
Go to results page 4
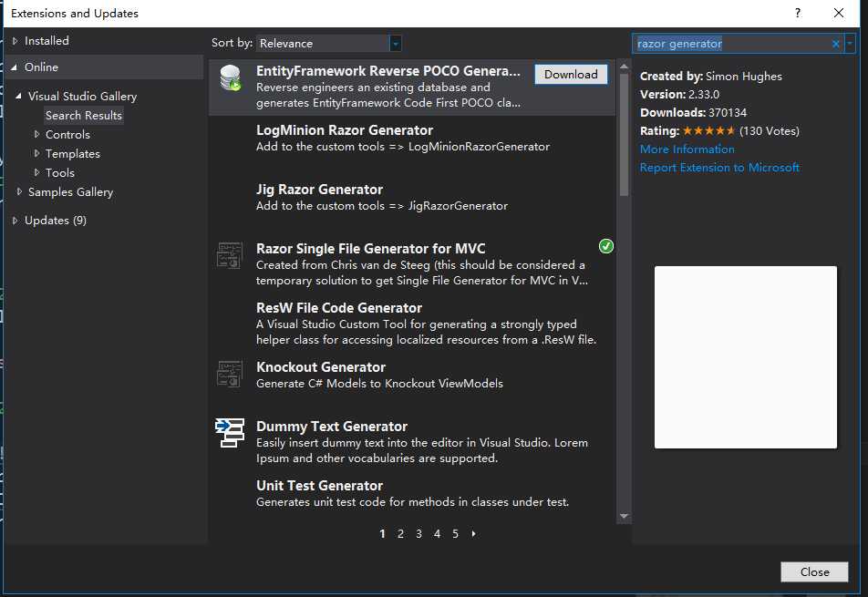pyautogui.click(x=438, y=534)
